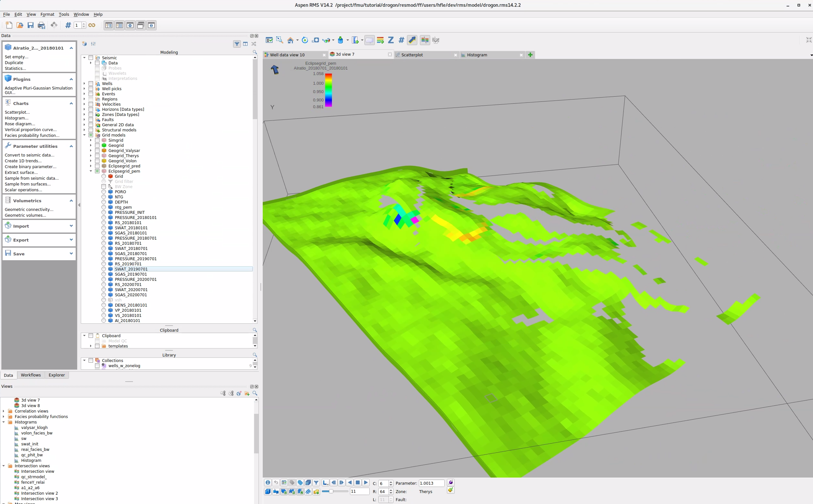813x504 pixels.
Task: Click the green plus to add a view tab
Action: (530, 55)
